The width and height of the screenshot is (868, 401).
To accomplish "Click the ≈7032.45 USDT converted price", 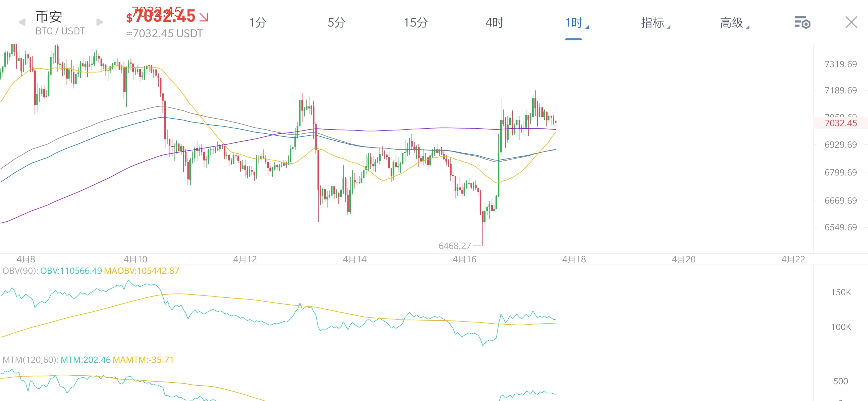I will 164,33.
